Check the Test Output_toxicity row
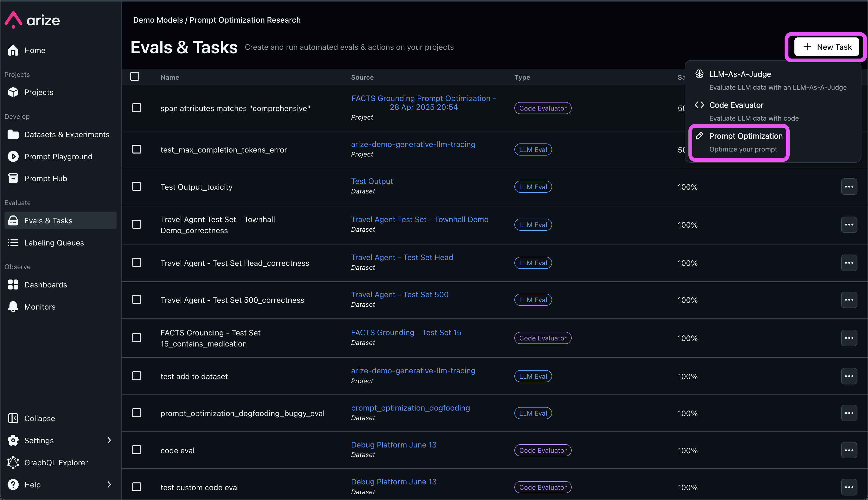Viewport: 868px width, 500px height. 136,186
